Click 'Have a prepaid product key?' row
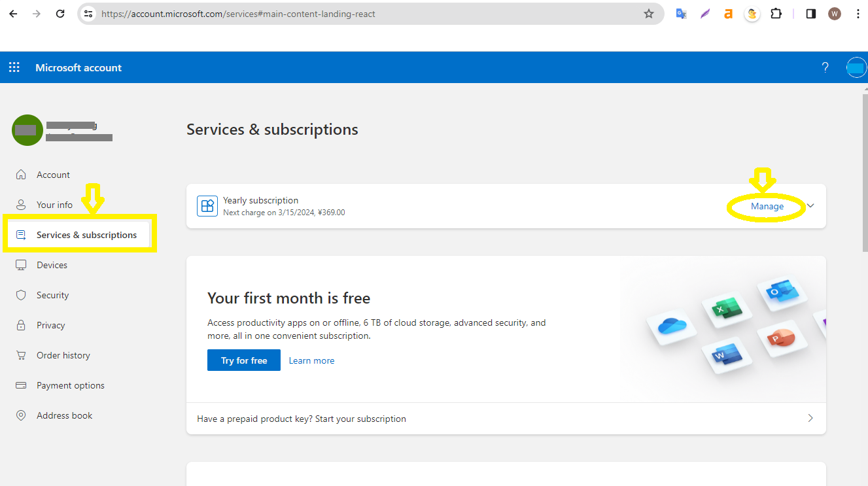 [506, 419]
